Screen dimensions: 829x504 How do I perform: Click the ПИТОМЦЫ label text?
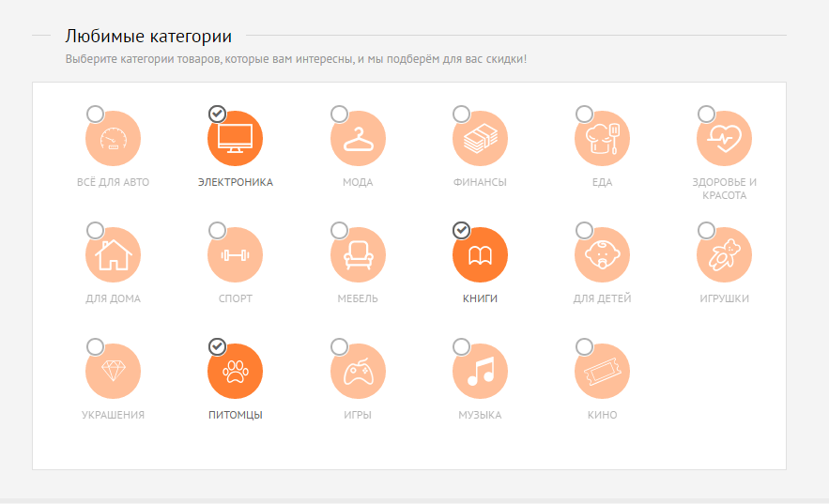[x=236, y=415]
